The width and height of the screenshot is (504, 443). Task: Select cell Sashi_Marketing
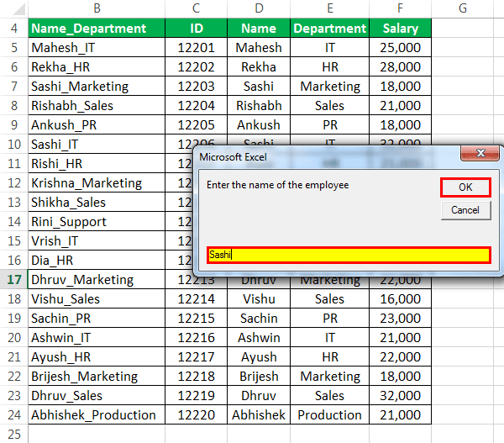(97, 87)
